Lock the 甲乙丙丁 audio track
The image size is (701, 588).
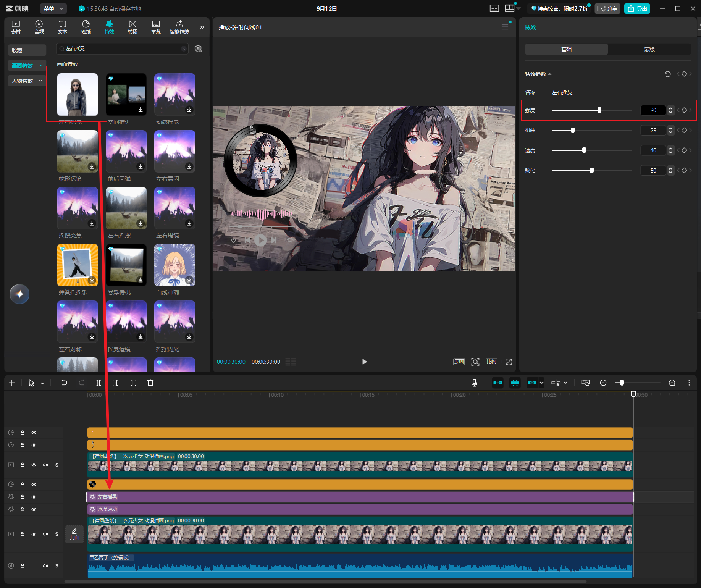[23, 566]
